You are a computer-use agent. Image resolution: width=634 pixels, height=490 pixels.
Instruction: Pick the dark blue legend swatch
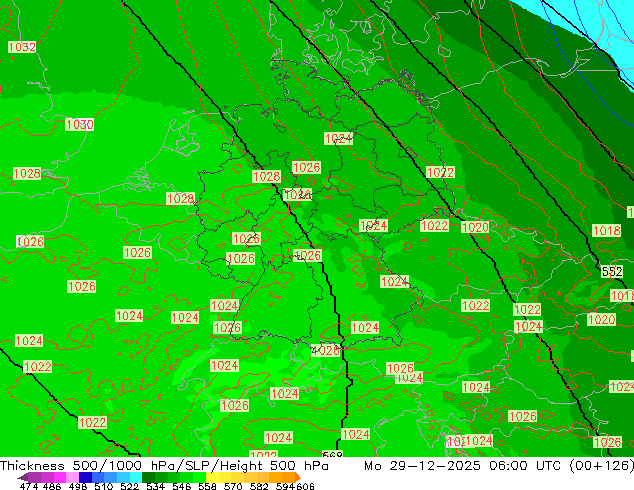[x=85, y=477]
